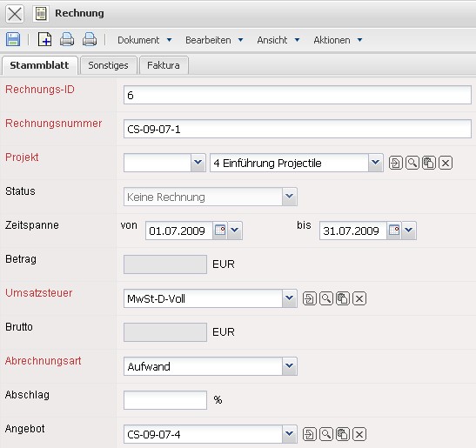Switch to the Faktura tab

click(x=164, y=65)
